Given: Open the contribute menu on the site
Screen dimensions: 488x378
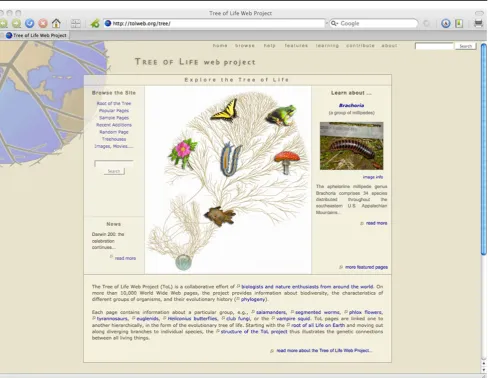Looking at the screenshot, I should (x=360, y=46).
